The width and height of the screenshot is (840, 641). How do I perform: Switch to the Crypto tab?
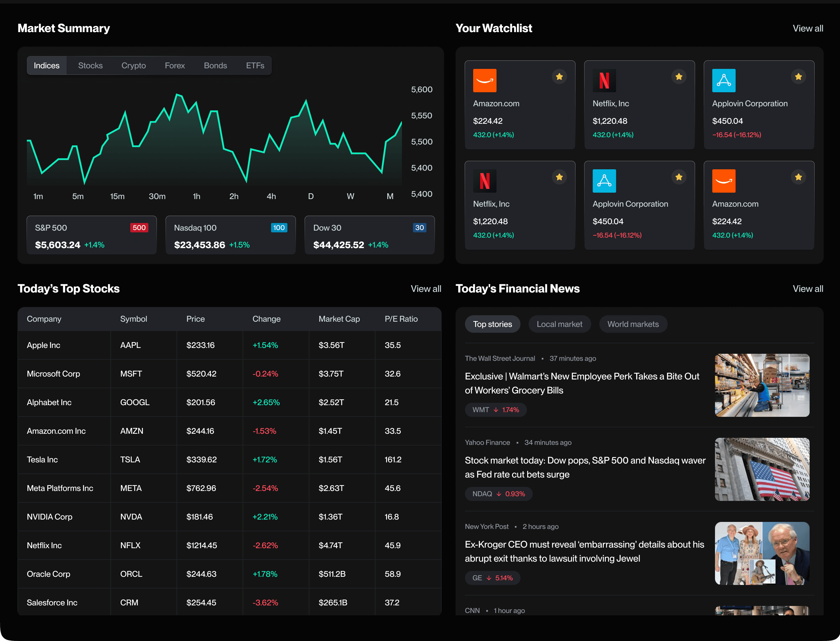pos(133,65)
